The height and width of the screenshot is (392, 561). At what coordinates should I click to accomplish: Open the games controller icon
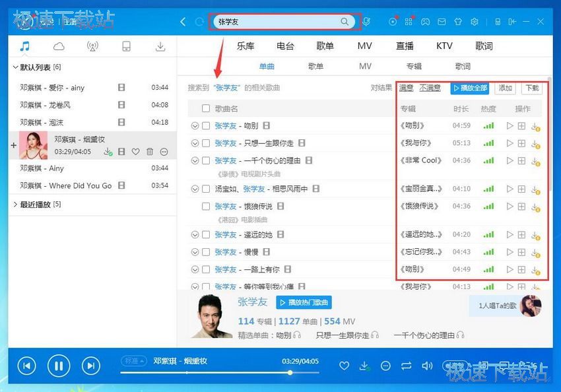coord(425,22)
